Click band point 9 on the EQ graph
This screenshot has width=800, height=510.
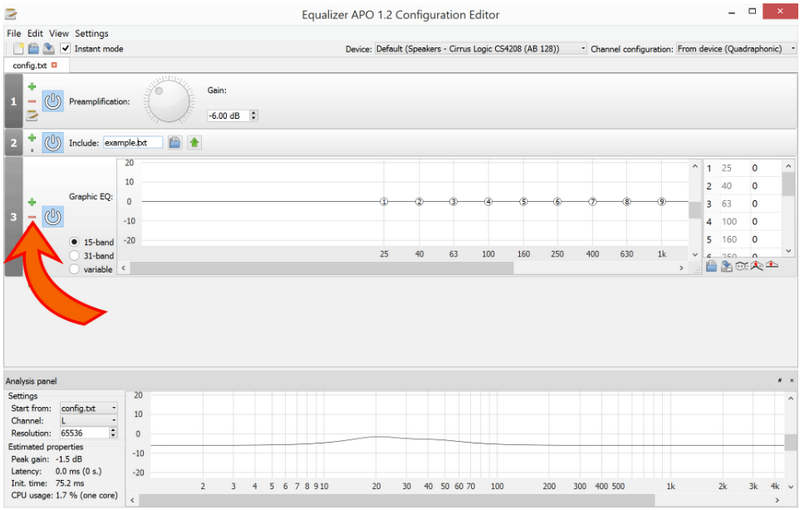pos(662,202)
